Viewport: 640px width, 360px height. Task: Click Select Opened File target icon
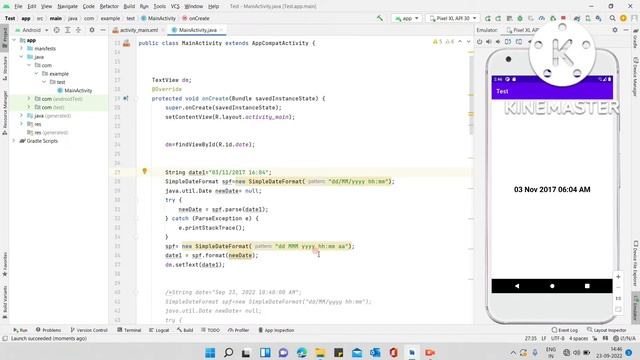[56, 30]
